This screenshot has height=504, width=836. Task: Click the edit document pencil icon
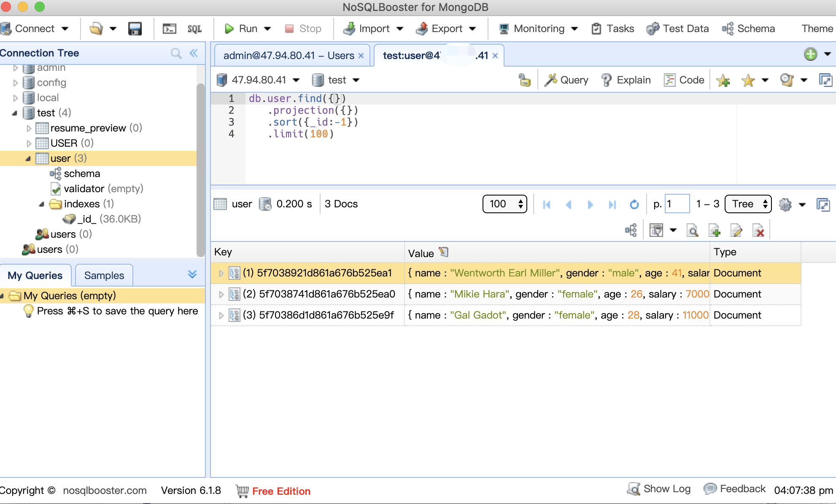[736, 230]
